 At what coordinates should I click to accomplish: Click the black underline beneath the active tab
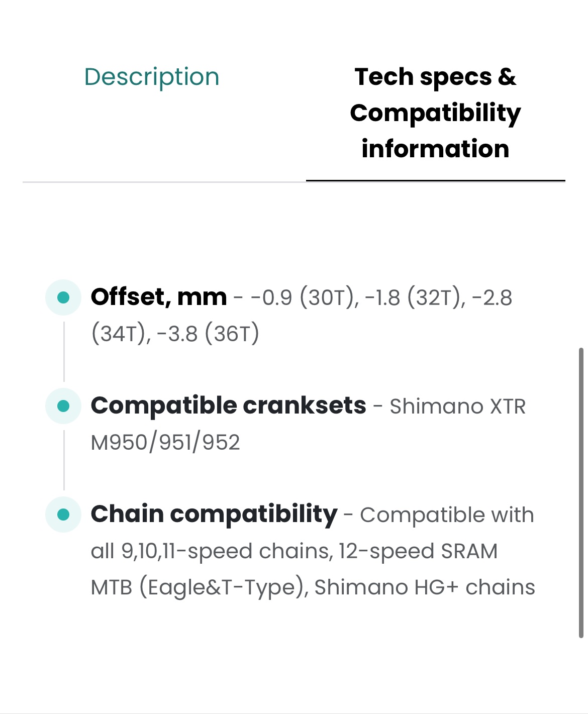[x=435, y=180]
